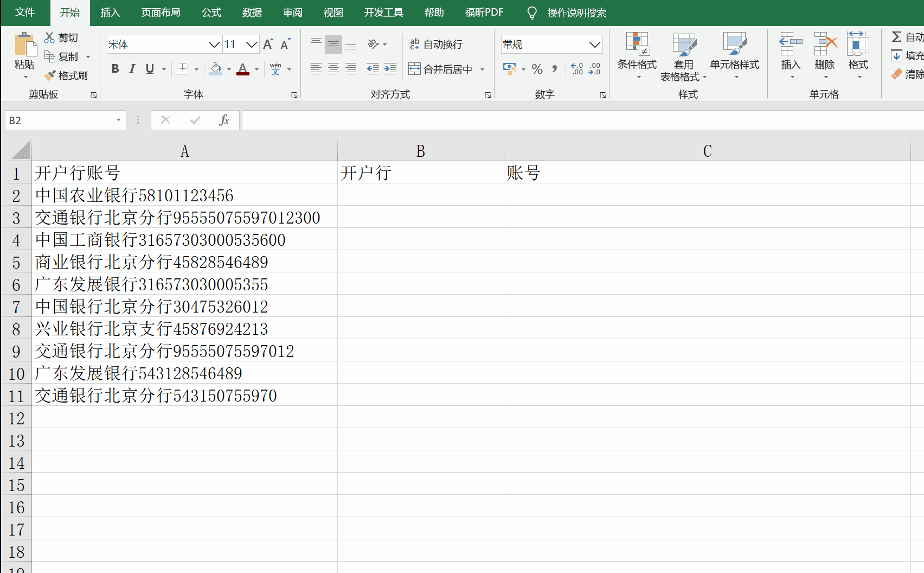This screenshot has width=924, height=573.
Task: Activate the Format Painter brush
Action: point(49,75)
